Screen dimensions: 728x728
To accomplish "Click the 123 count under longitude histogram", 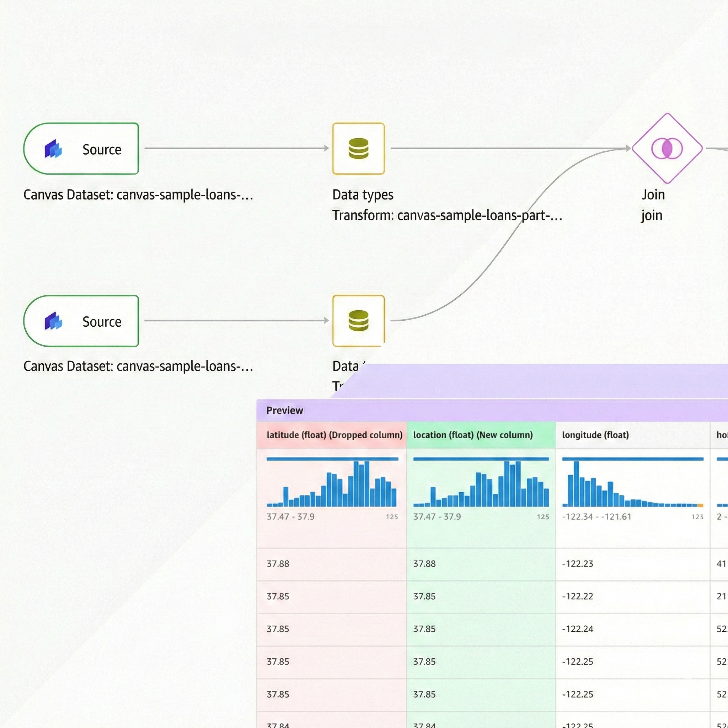I will (697, 517).
